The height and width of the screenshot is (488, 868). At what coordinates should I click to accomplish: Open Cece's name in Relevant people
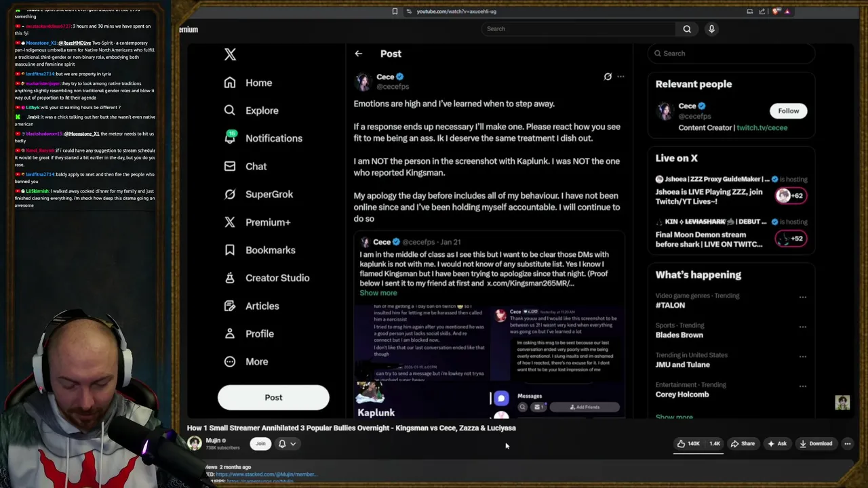[x=687, y=106]
